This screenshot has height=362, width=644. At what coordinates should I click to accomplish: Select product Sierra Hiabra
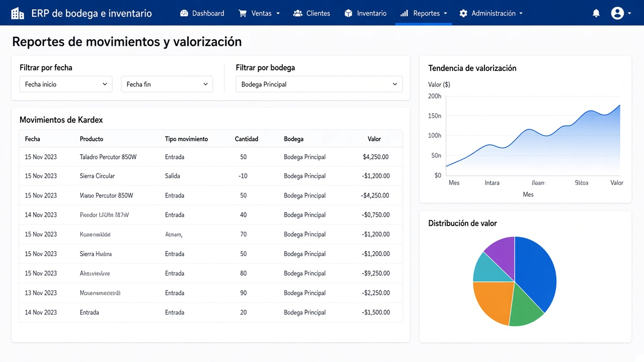pos(96,254)
